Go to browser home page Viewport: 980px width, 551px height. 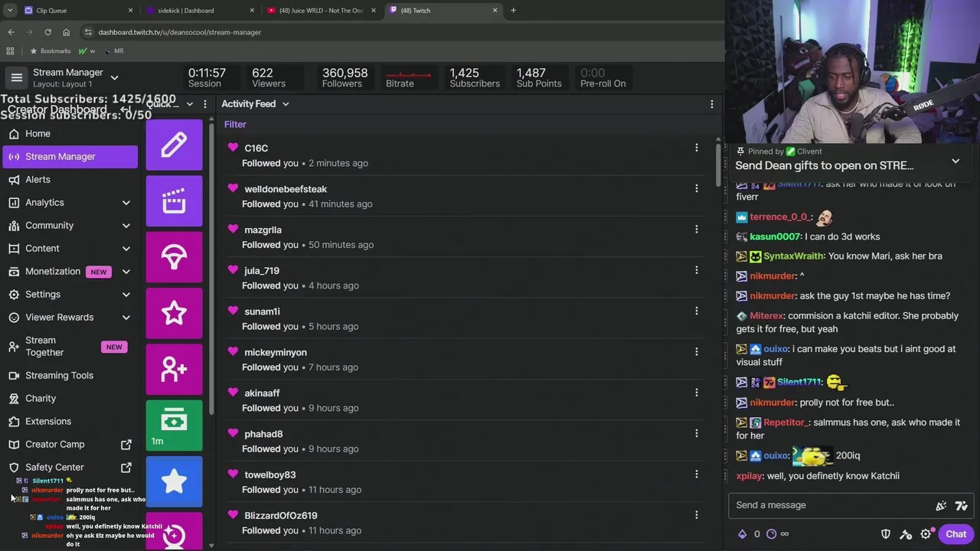pos(66,32)
